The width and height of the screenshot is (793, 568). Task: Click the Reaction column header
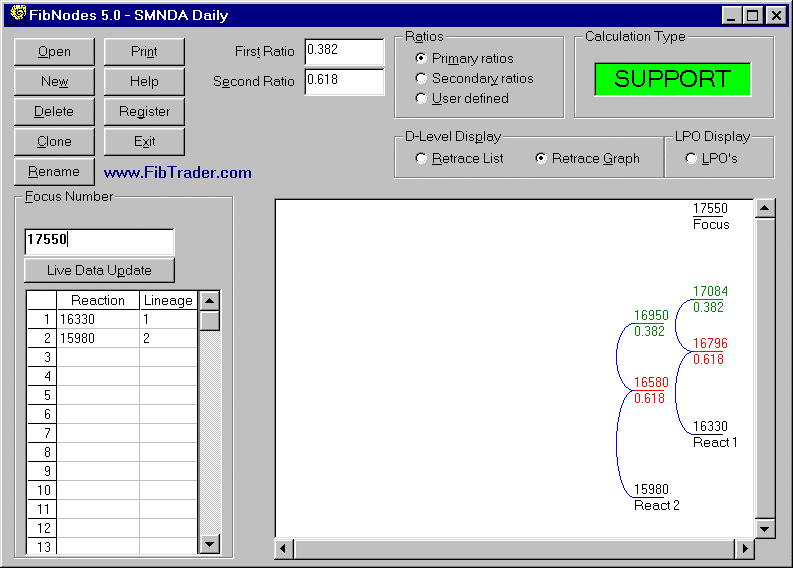pos(98,300)
